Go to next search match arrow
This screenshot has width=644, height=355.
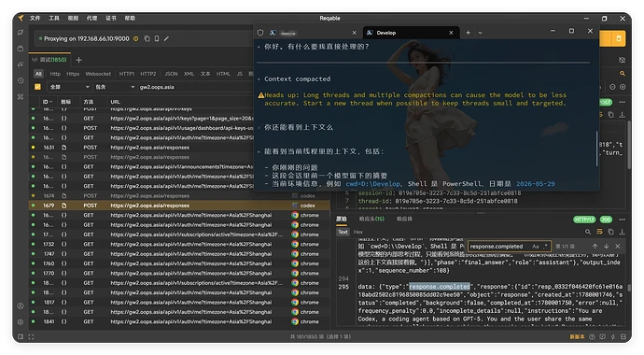607,247
